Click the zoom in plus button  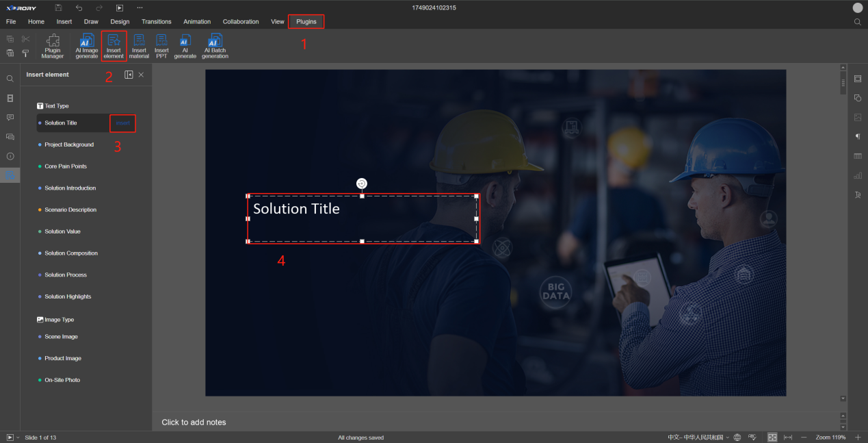click(x=858, y=437)
